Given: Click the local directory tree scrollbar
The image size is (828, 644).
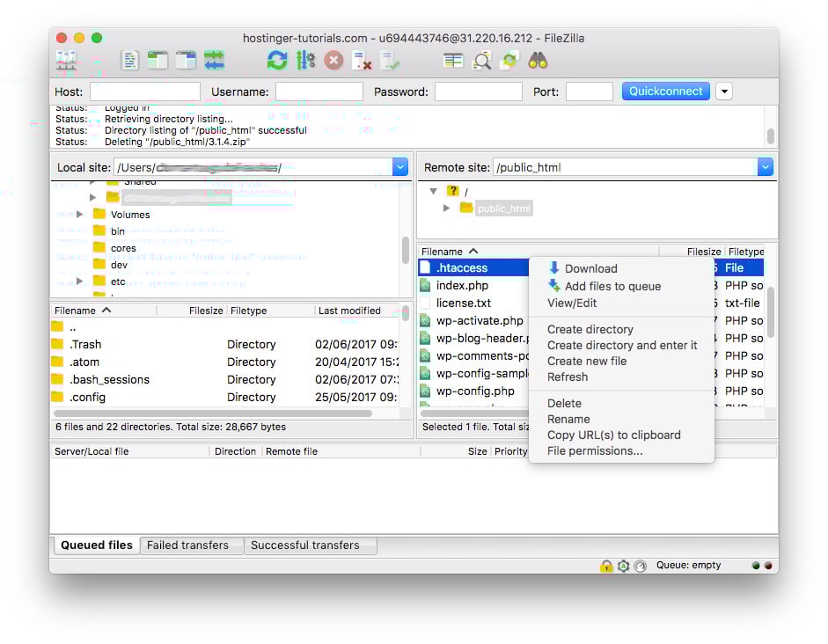Looking at the screenshot, I should click(x=405, y=250).
